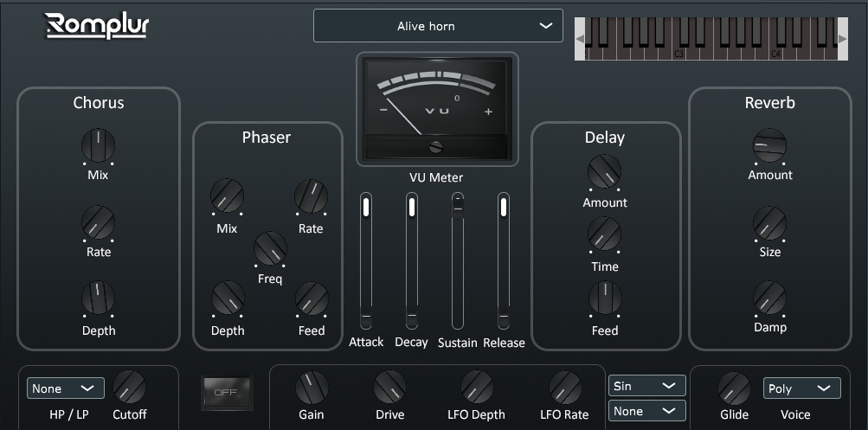
Task: Open the Alive horn preset dropdown
Action: (438, 25)
